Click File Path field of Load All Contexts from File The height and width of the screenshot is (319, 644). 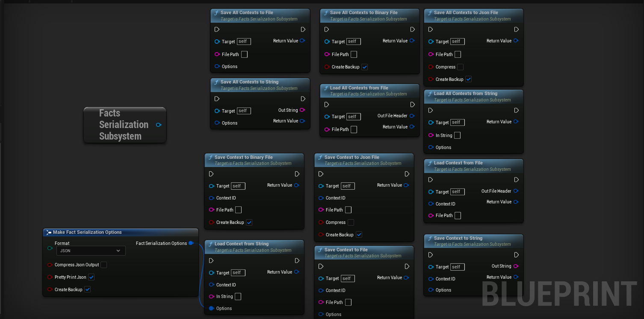(x=354, y=129)
